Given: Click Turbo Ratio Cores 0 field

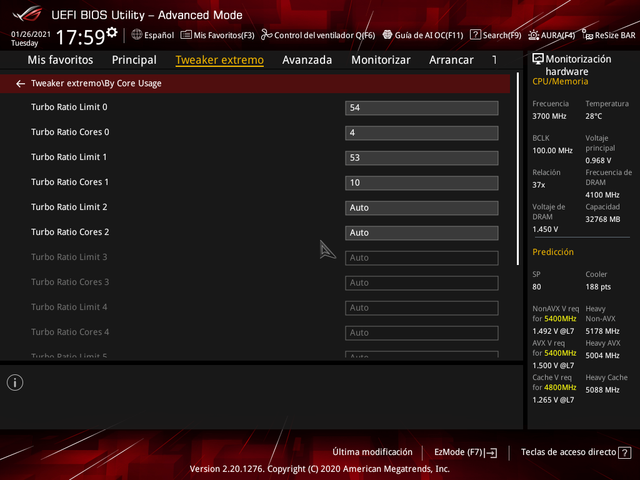Looking at the screenshot, I should 422,133.
